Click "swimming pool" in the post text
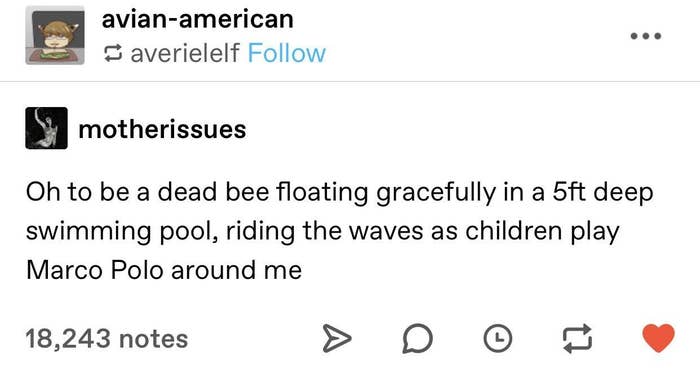 (x=122, y=232)
